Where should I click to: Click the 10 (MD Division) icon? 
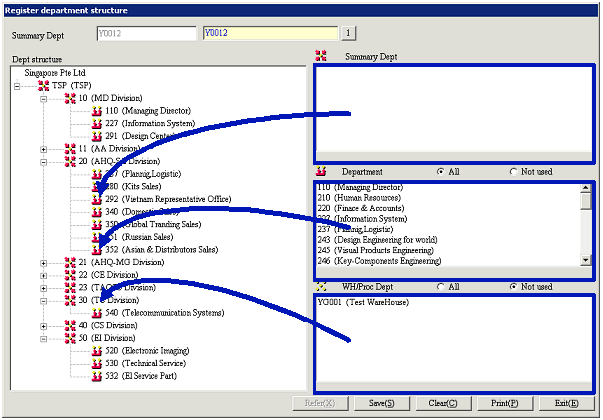(x=69, y=98)
